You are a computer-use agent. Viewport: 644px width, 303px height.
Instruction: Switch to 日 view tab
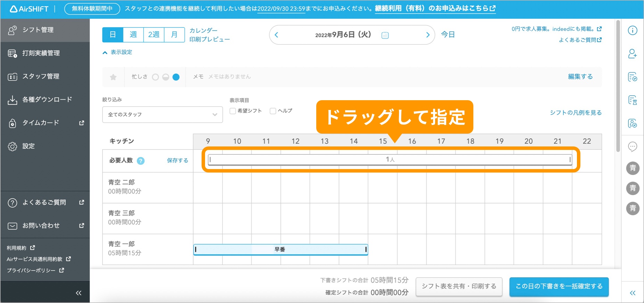click(113, 34)
